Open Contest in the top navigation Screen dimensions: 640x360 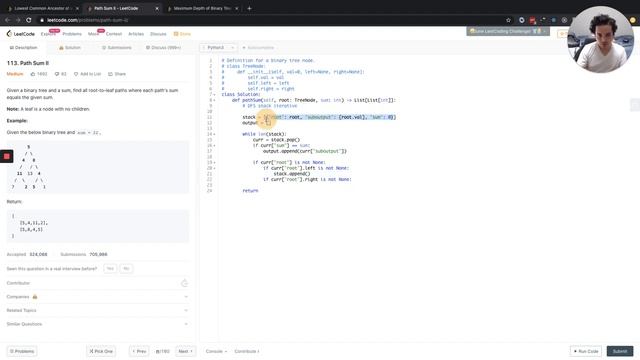114,34
